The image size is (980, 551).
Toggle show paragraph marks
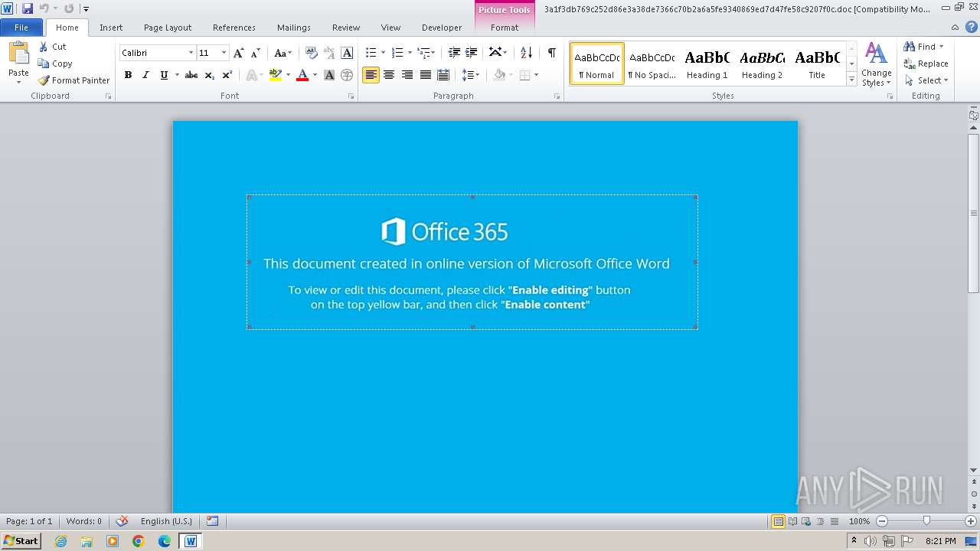click(552, 53)
